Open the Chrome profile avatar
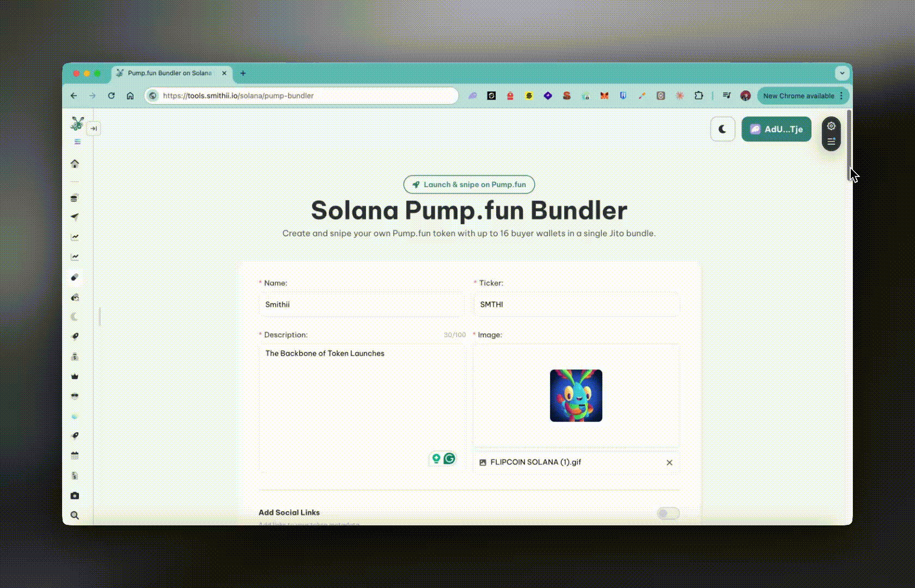The width and height of the screenshot is (915, 588). tap(746, 96)
